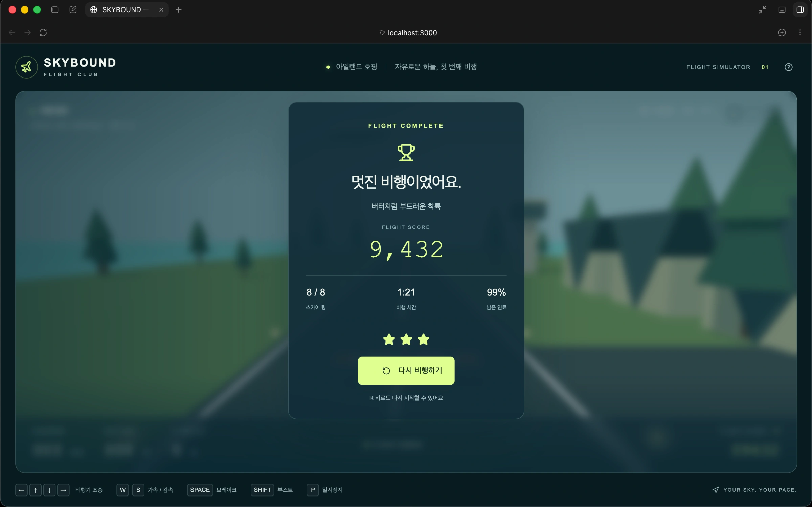Toggle the right split view panel

(800, 10)
